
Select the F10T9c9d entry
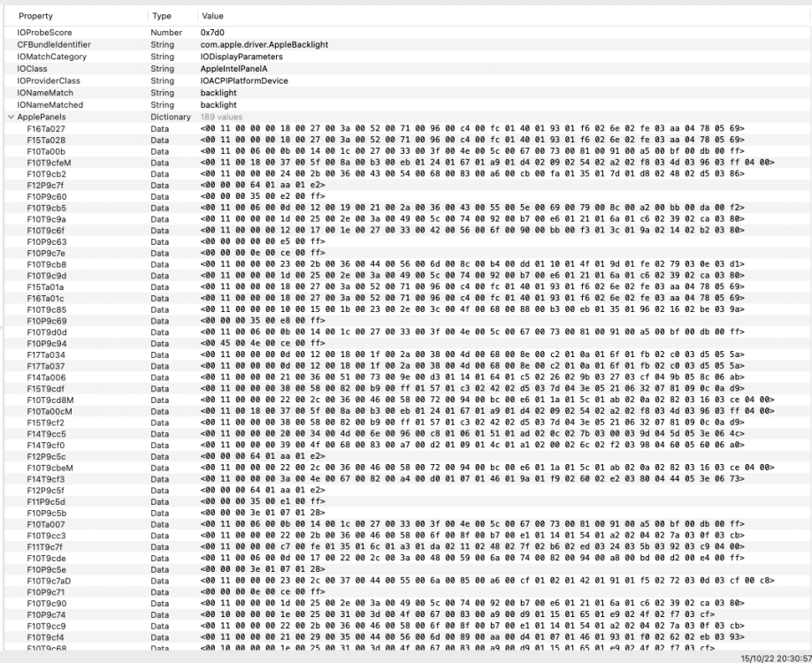coord(47,276)
